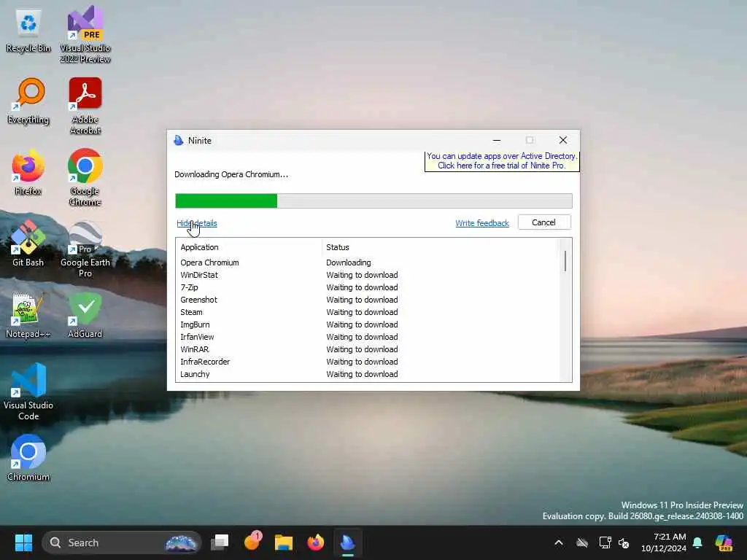Select the Google Chrome desktop shortcut
The height and width of the screenshot is (560, 747).
coord(85,177)
